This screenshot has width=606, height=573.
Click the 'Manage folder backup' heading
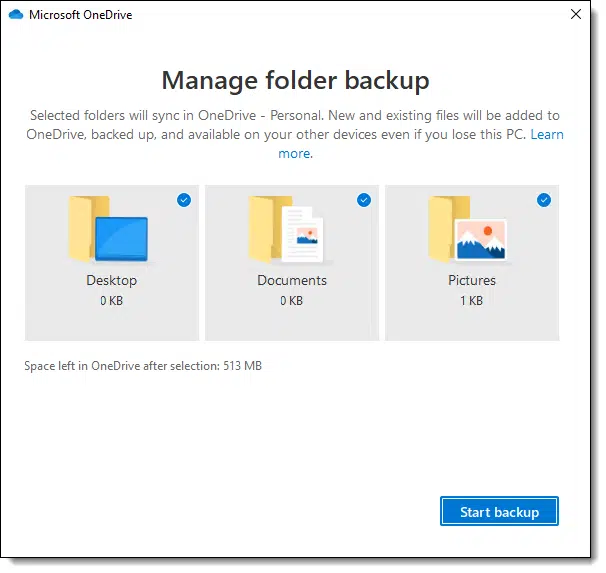pyautogui.click(x=296, y=81)
